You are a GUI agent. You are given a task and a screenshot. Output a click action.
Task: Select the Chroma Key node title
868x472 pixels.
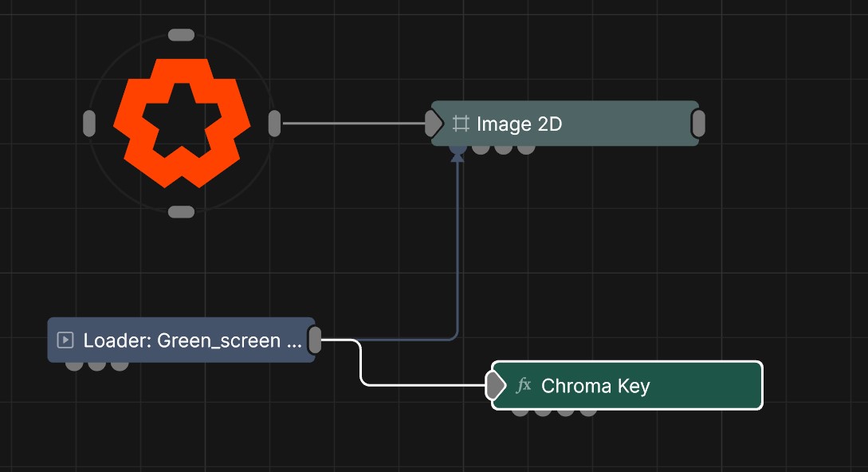point(595,385)
